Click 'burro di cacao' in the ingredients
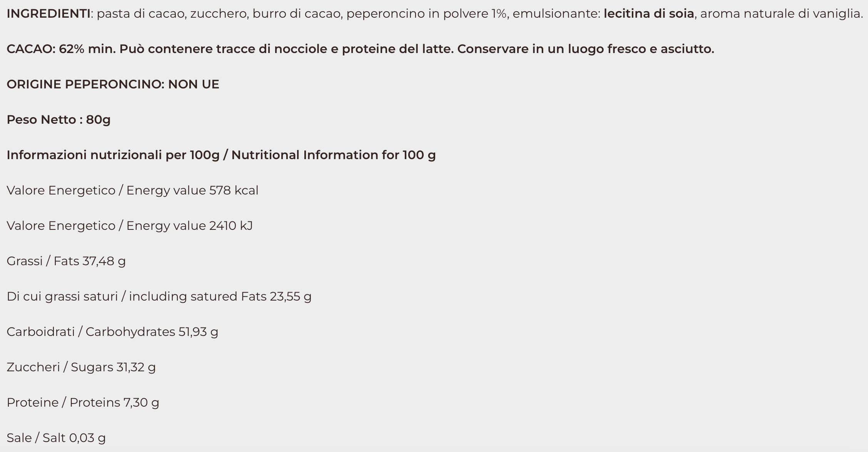The image size is (868, 452). click(297, 14)
